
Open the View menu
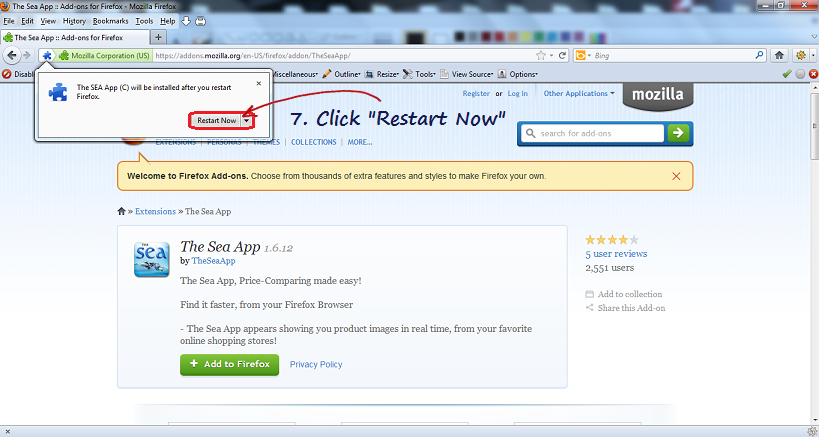click(x=48, y=21)
